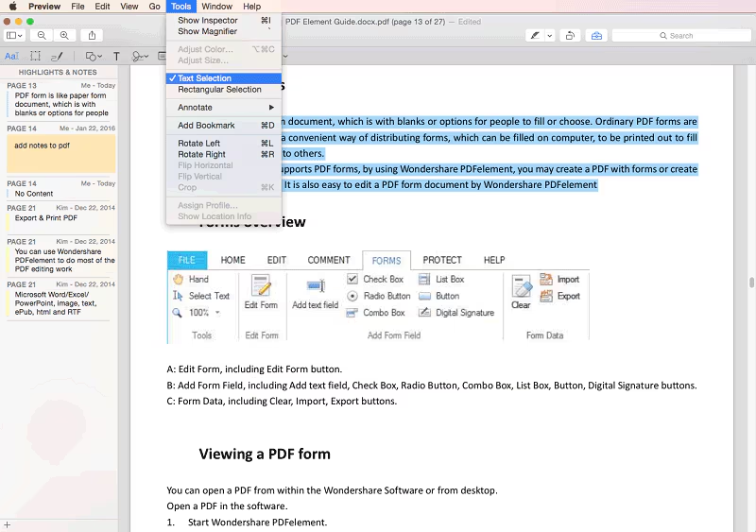Click the Zoom In magnifier button
The width and height of the screenshot is (756, 532).
(64, 35)
